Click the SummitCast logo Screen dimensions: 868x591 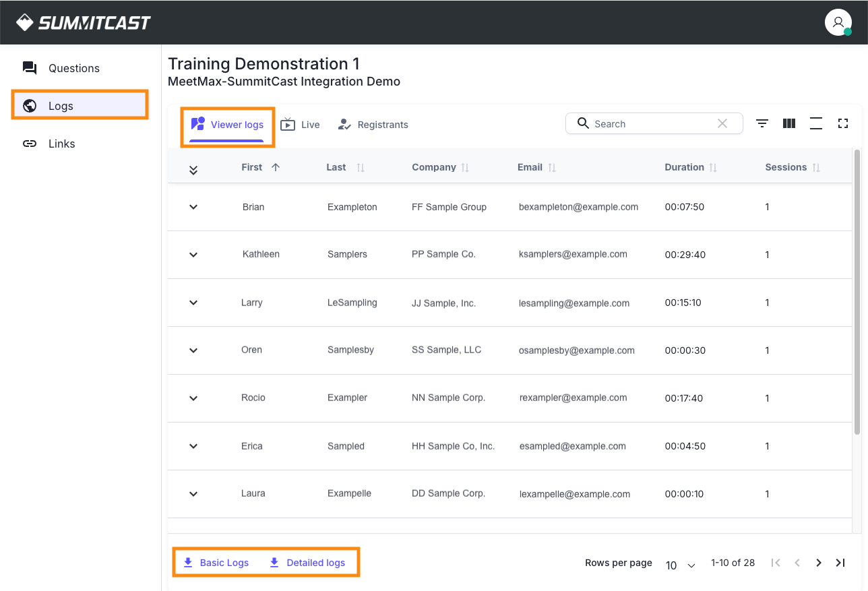[x=84, y=23]
